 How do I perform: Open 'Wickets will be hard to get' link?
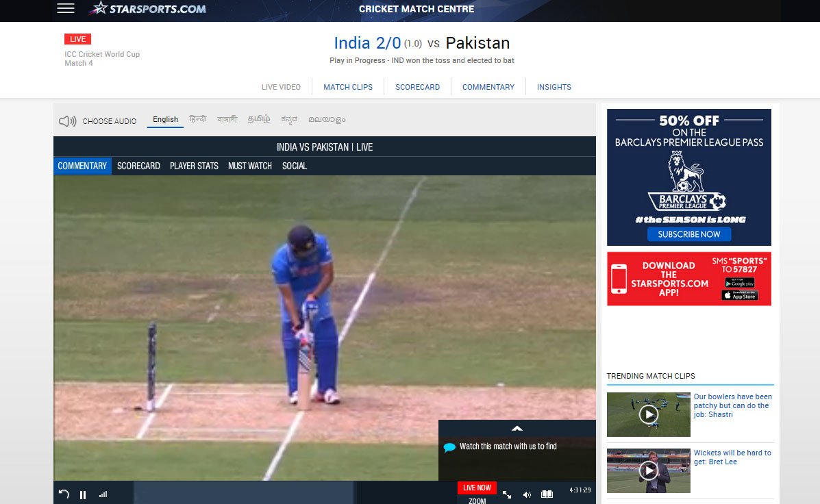732,457
